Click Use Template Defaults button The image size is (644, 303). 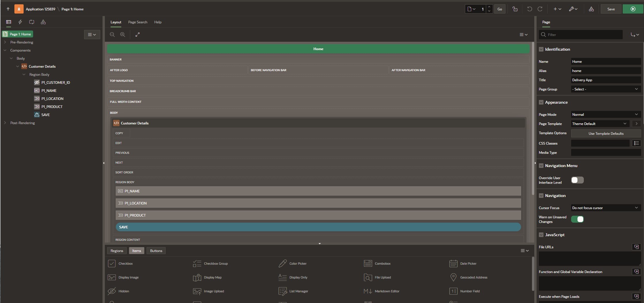pos(606,133)
